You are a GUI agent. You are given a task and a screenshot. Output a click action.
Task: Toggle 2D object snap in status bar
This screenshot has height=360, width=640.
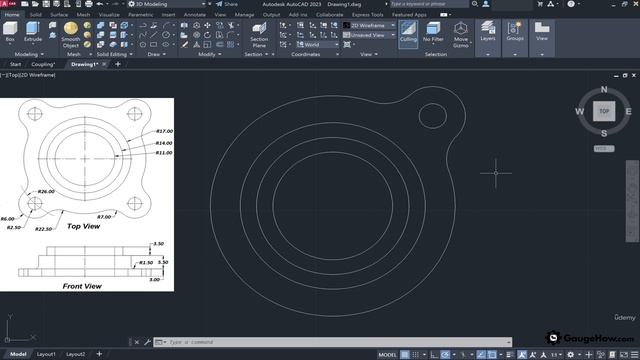(x=492, y=355)
